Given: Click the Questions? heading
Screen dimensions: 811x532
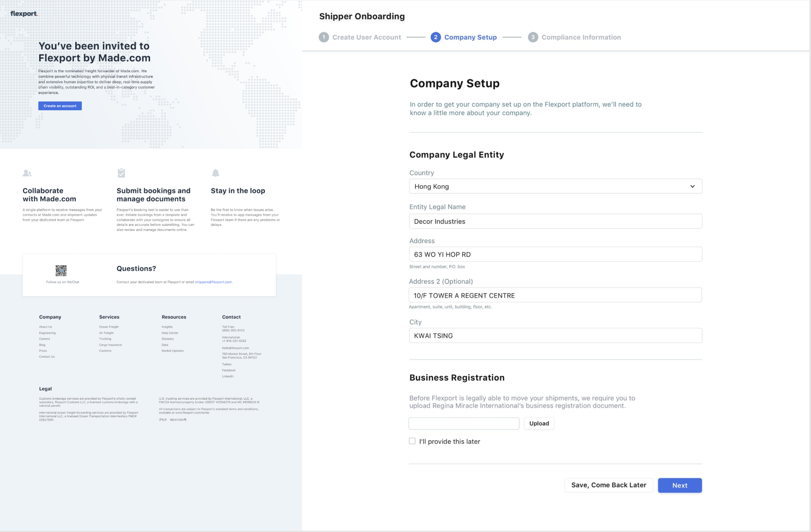Looking at the screenshot, I should coord(136,269).
